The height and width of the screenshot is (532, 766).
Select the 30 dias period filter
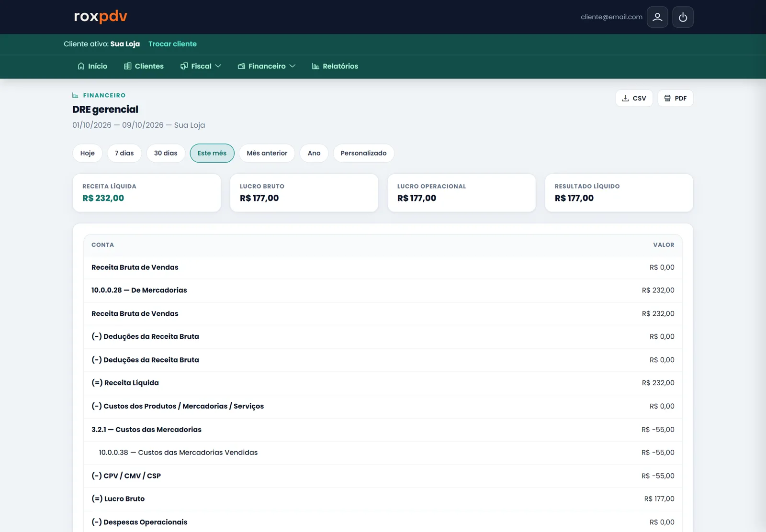(166, 153)
